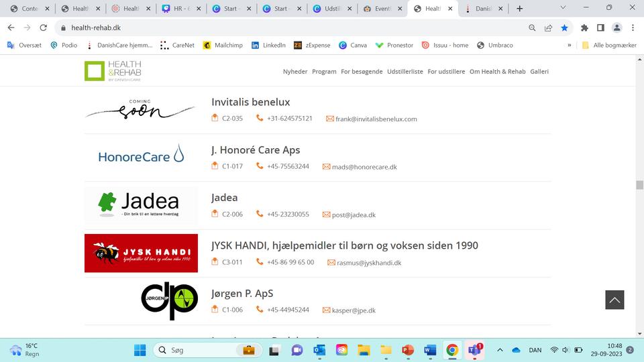Click the envelope icon for Invitalis benelux
644x362 pixels.
coord(330,119)
